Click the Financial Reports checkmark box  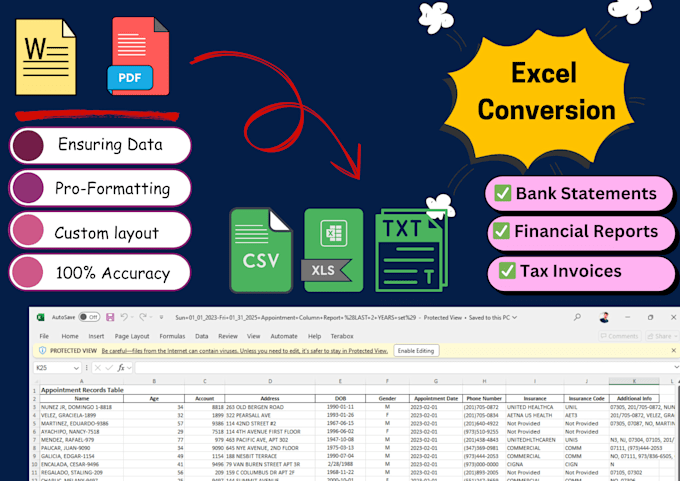coord(501,231)
